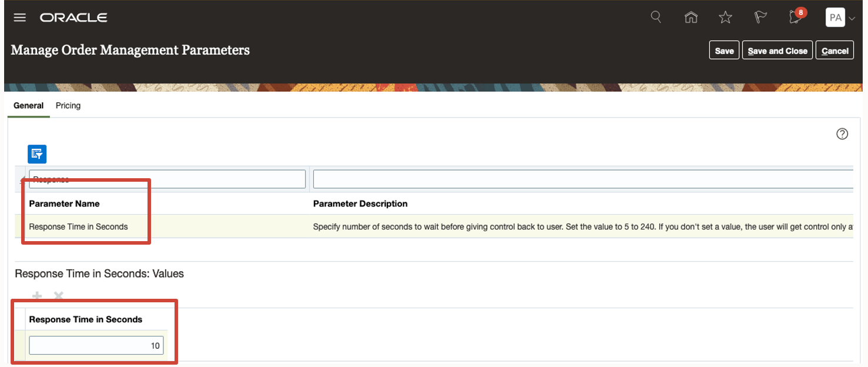This screenshot has height=367, width=868.
Task: Edit the Response Time value showing 10
Action: 96,345
